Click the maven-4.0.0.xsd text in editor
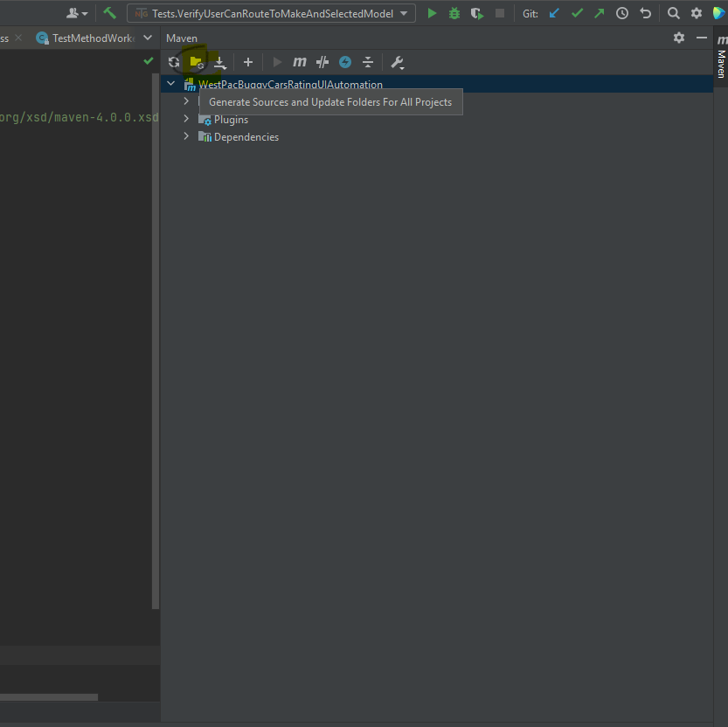Image resolution: width=728 pixels, height=727 pixels. (x=106, y=117)
